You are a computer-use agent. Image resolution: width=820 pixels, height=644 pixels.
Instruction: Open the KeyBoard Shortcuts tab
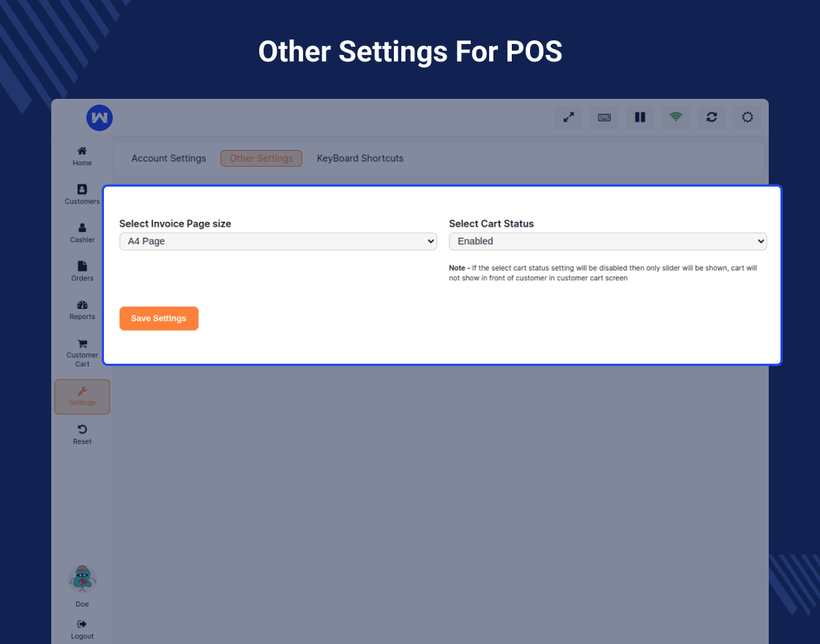point(360,158)
